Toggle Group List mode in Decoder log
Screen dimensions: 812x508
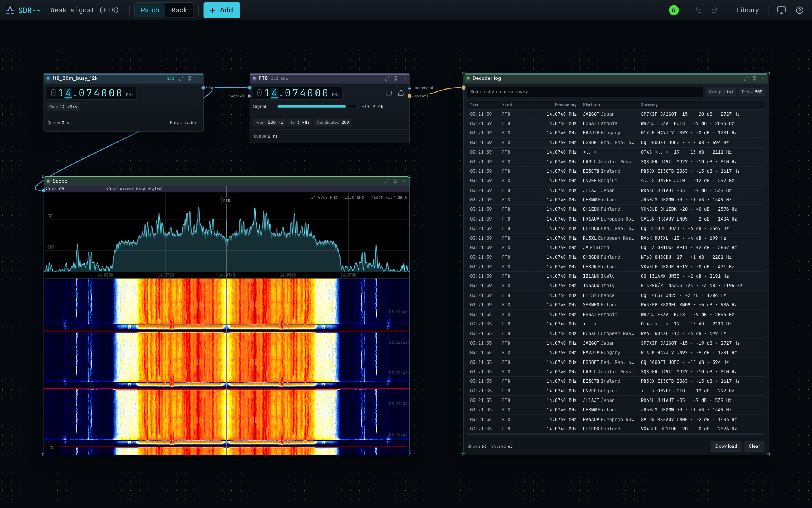pos(721,92)
